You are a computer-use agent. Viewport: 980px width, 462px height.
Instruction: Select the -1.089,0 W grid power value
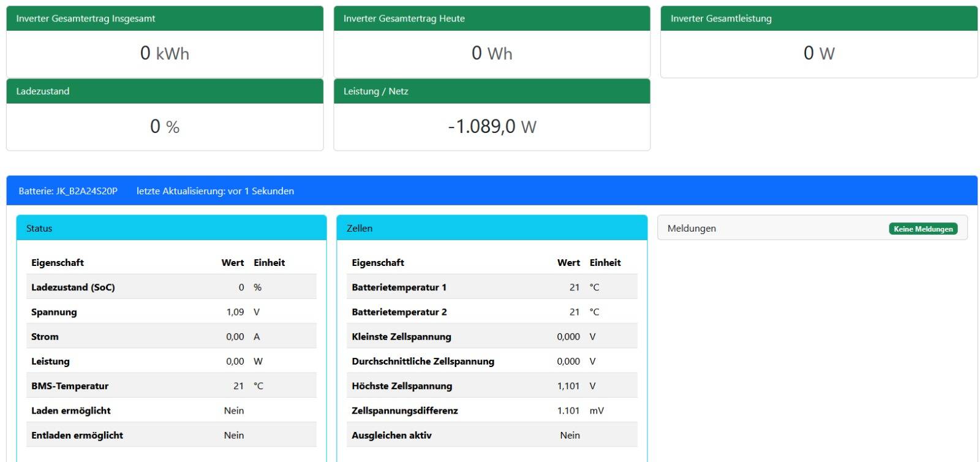pyautogui.click(x=492, y=126)
